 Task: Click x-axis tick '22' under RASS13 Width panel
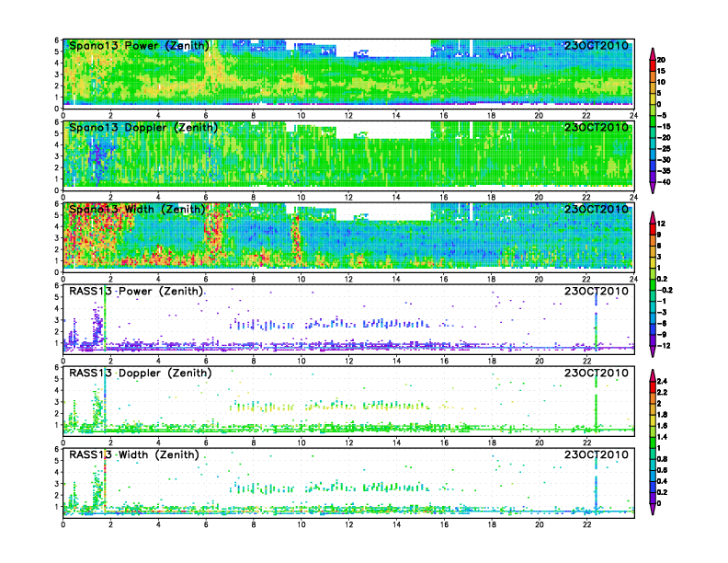(x=586, y=525)
